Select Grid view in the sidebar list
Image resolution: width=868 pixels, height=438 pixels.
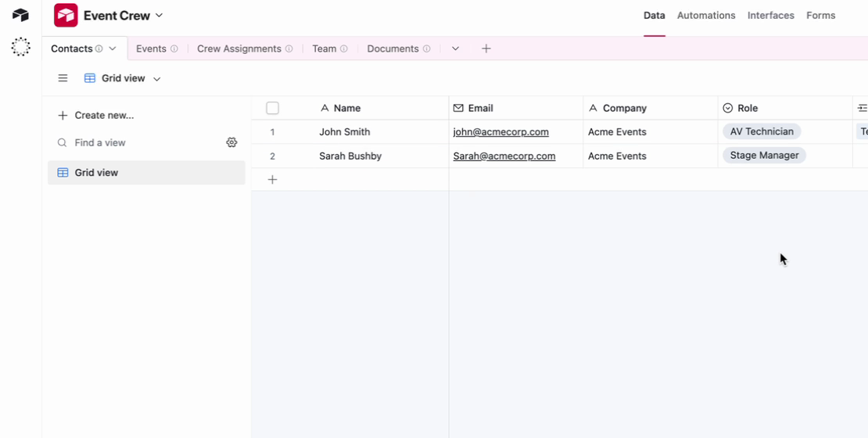(x=146, y=173)
